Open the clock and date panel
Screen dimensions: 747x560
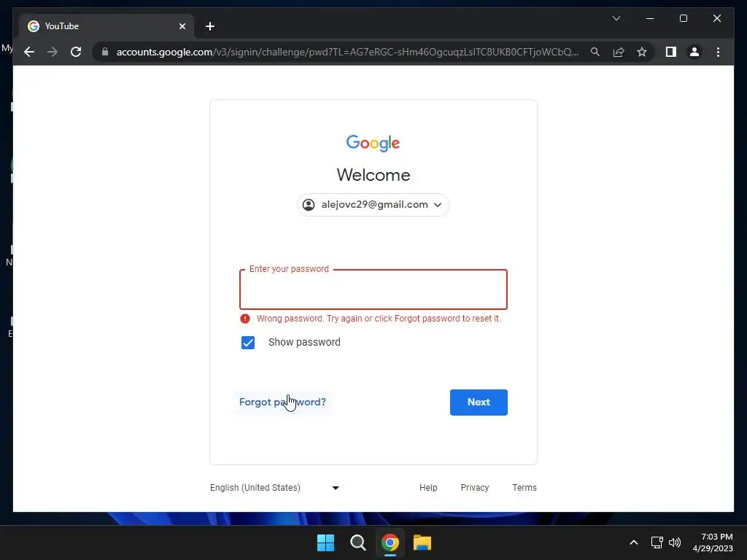click(x=713, y=542)
